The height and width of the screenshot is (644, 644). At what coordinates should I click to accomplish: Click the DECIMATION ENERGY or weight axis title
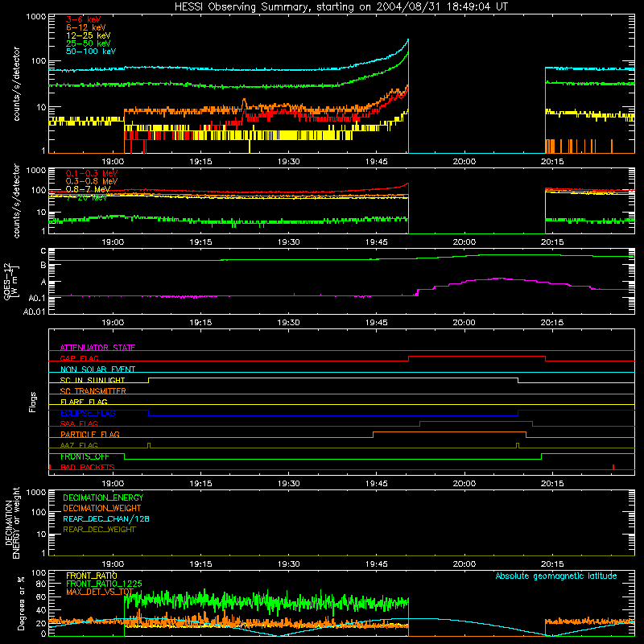[12, 522]
